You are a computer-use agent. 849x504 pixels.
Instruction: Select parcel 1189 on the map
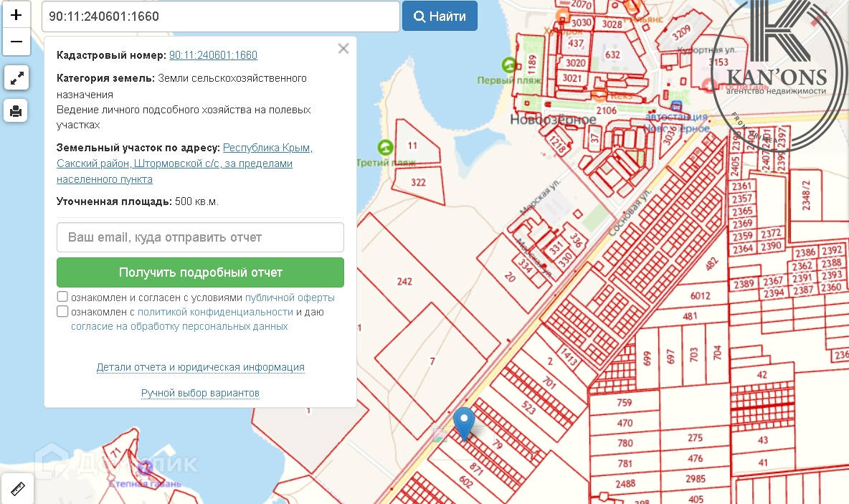coord(532,65)
